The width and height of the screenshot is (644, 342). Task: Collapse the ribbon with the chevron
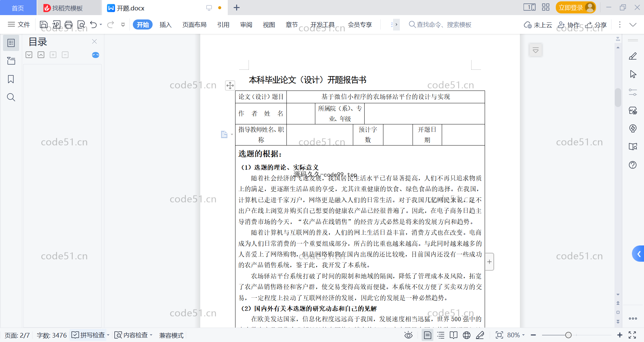tap(633, 24)
